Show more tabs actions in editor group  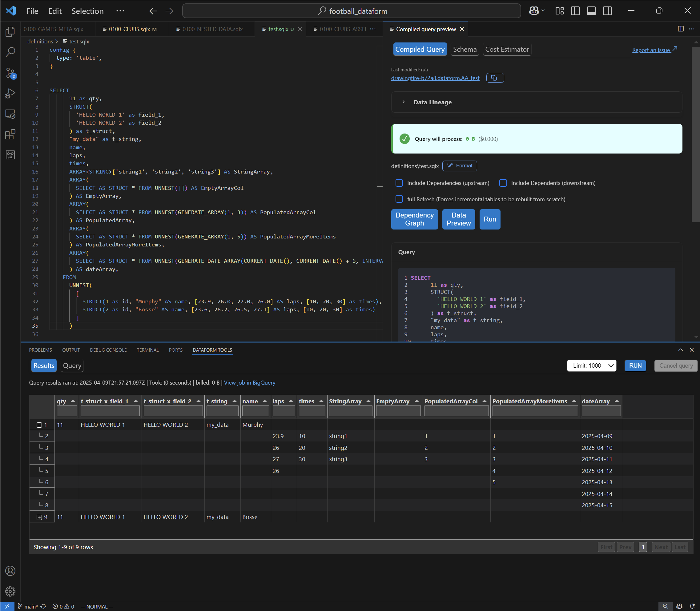(x=373, y=29)
